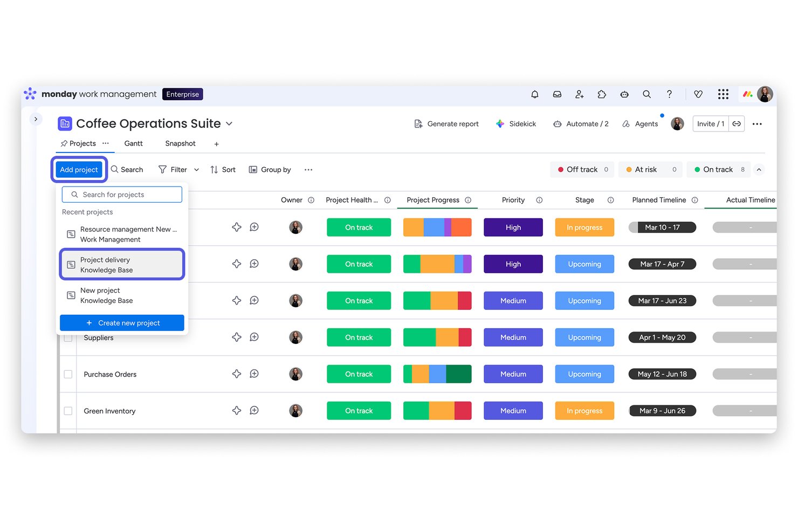Click the Invite / 1 button
This screenshot has width=798, height=532.
click(x=711, y=124)
